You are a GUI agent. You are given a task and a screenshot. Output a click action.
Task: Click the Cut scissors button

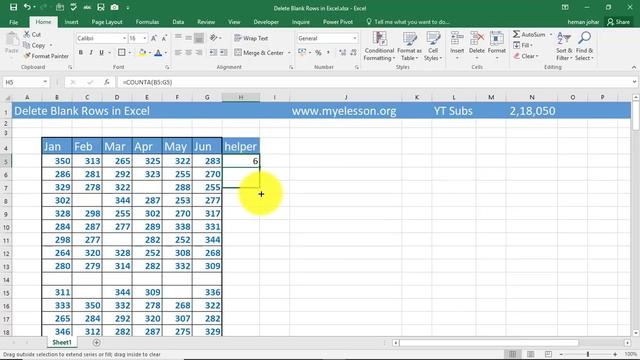tap(32, 34)
